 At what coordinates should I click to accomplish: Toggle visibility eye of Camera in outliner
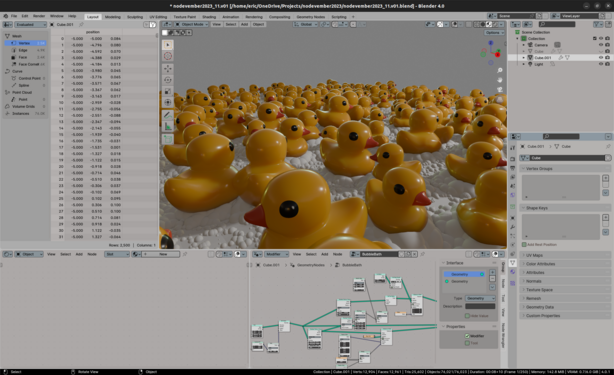click(601, 45)
